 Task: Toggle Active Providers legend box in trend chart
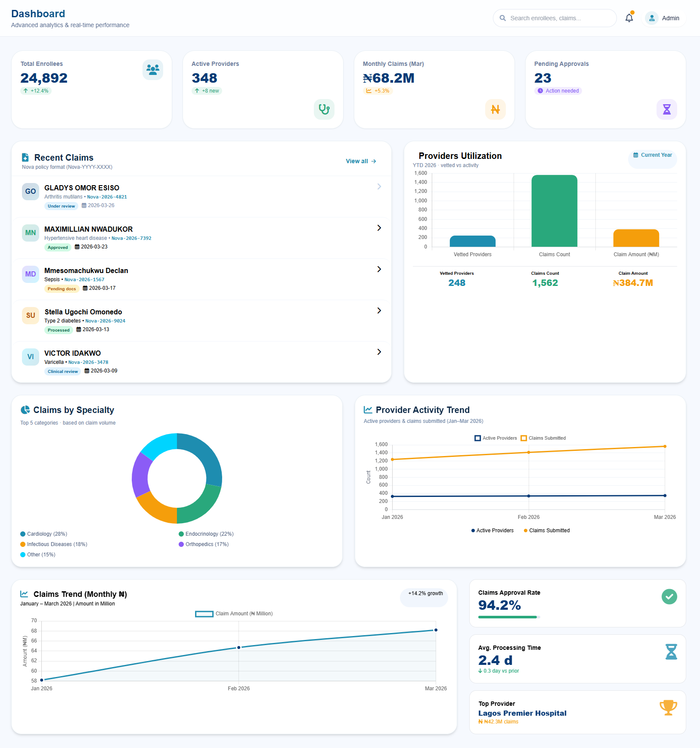tap(477, 438)
